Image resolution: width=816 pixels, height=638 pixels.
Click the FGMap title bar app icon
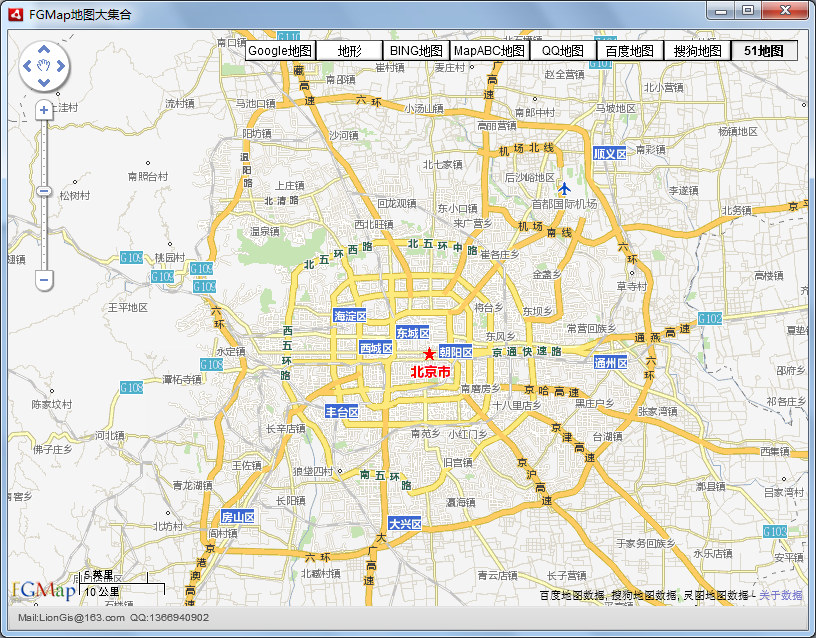16,15
